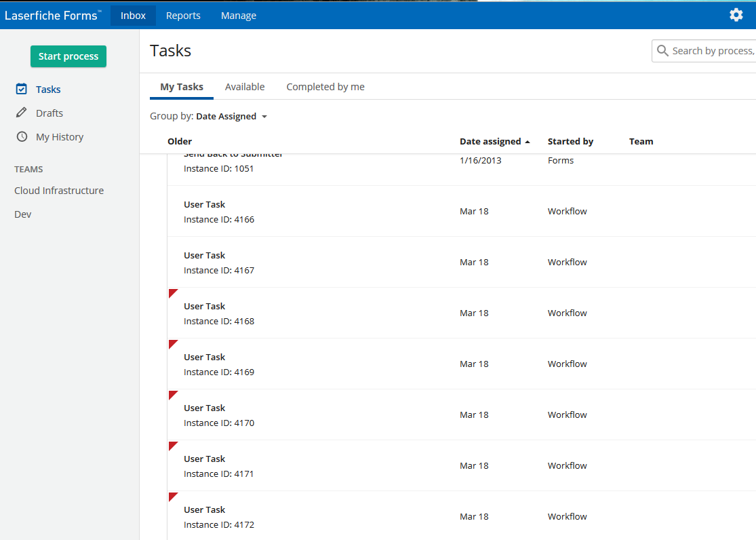
Task: Click the search magnifier icon
Action: pyautogui.click(x=662, y=51)
